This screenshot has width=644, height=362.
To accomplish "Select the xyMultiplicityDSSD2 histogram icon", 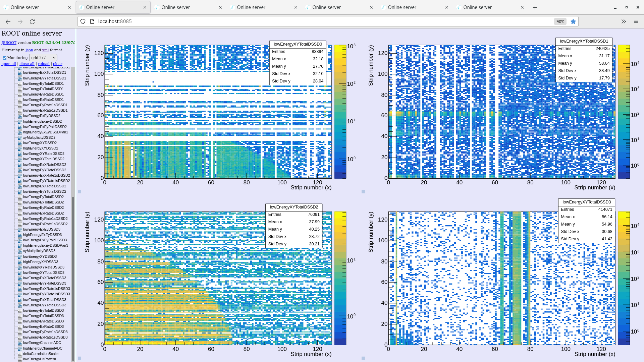I will [x=19, y=137].
